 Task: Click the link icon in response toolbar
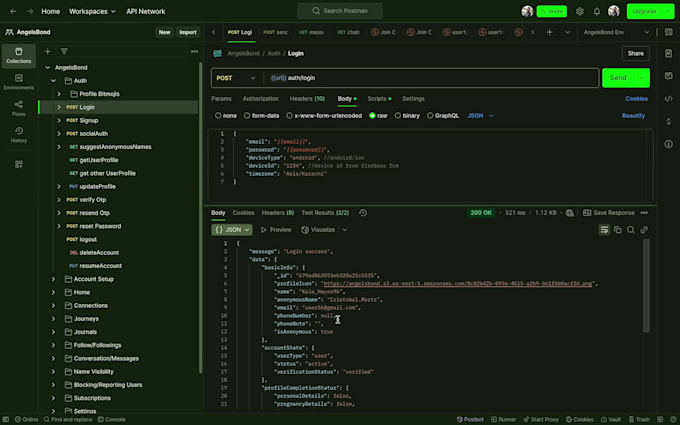pos(644,230)
